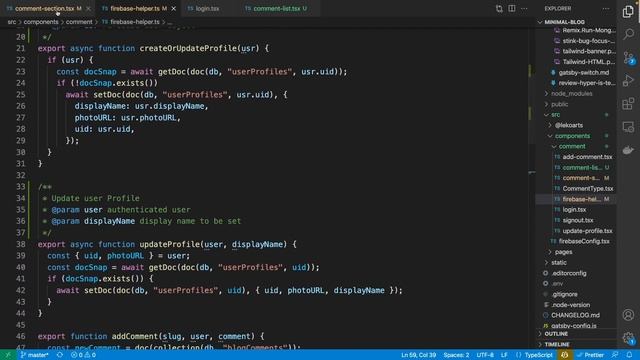Switch to the login.tsx tab
Viewport: 640px width, 360px height.
[x=207, y=8]
